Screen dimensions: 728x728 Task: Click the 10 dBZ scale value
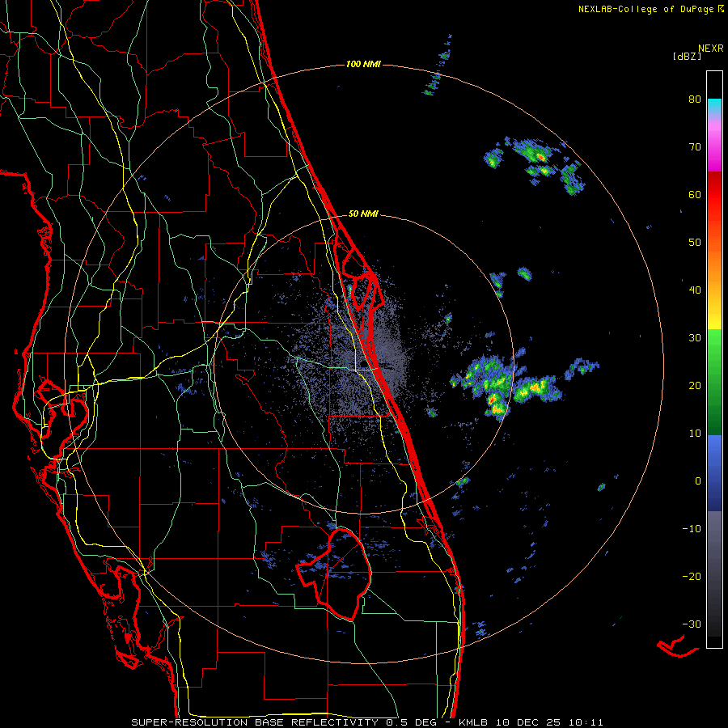pos(695,434)
